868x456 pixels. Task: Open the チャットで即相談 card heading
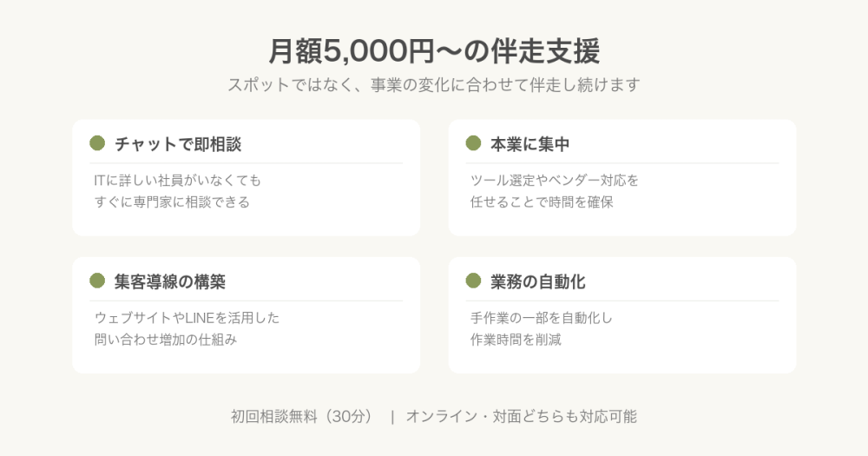[178, 144]
